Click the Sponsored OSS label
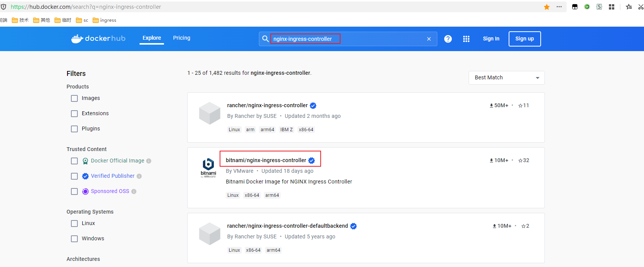This screenshot has width=644, height=267. pyautogui.click(x=110, y=191)
